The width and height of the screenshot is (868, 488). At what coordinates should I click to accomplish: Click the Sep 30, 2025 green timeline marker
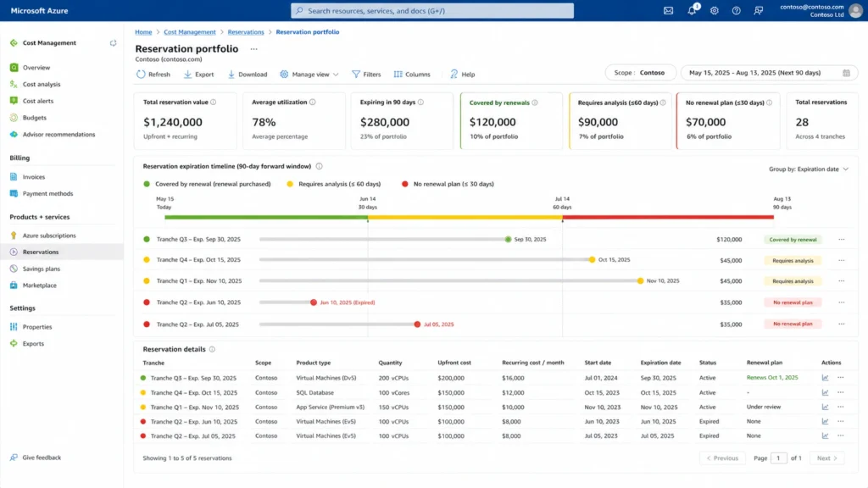[509, 240]
